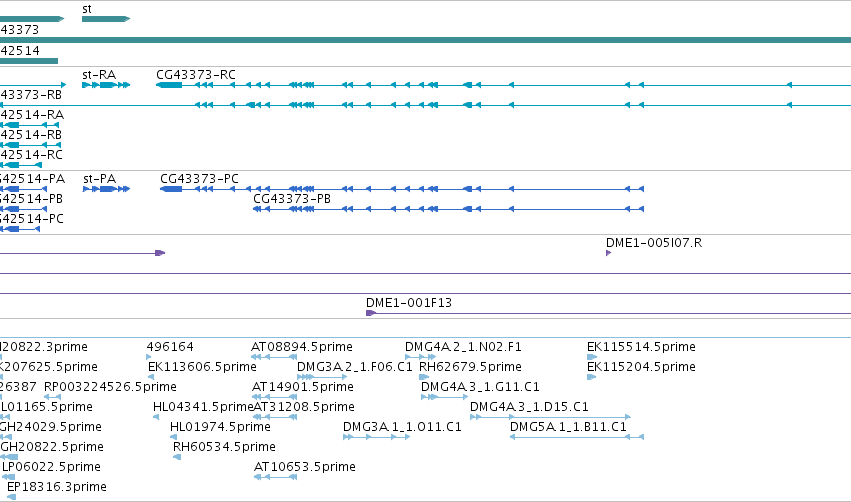Select the long 43373 gene bar
851x502 pixels.
426,40
